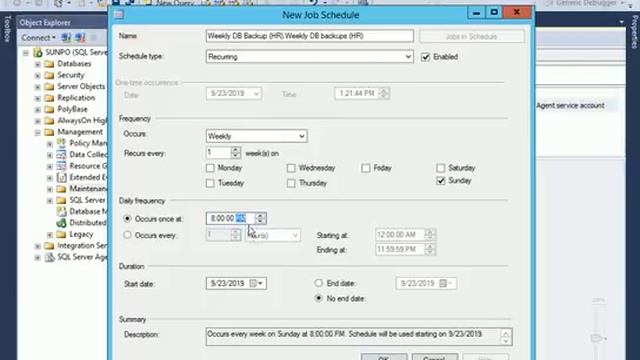Click the Integration Services folder icon
Viewport: 640px width, 360px height.
[49, 246]
